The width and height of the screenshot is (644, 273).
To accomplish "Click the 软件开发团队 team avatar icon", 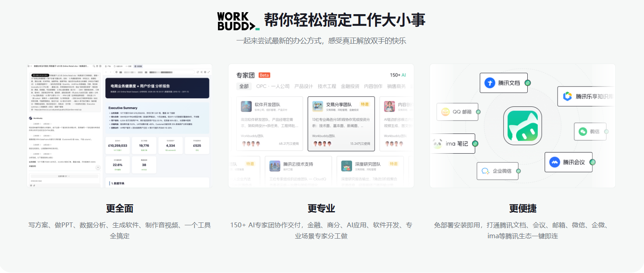I will [x=246, y=106].
